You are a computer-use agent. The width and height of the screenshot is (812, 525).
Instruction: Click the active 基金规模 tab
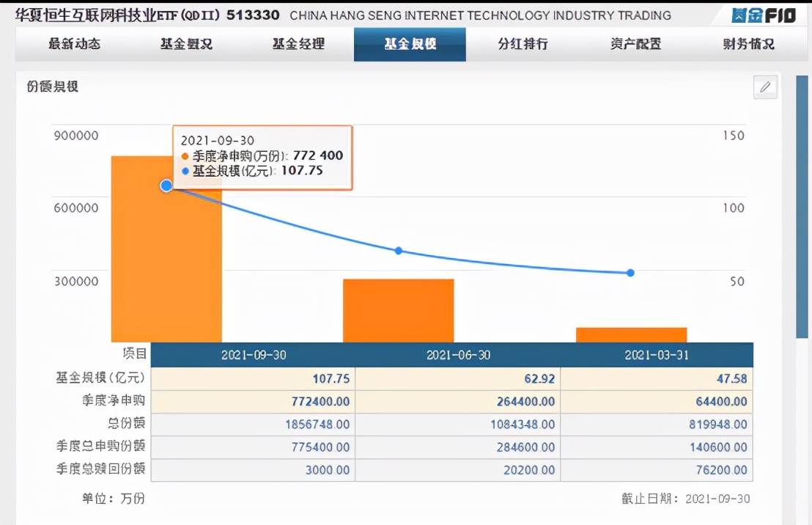tap(410, 44)
